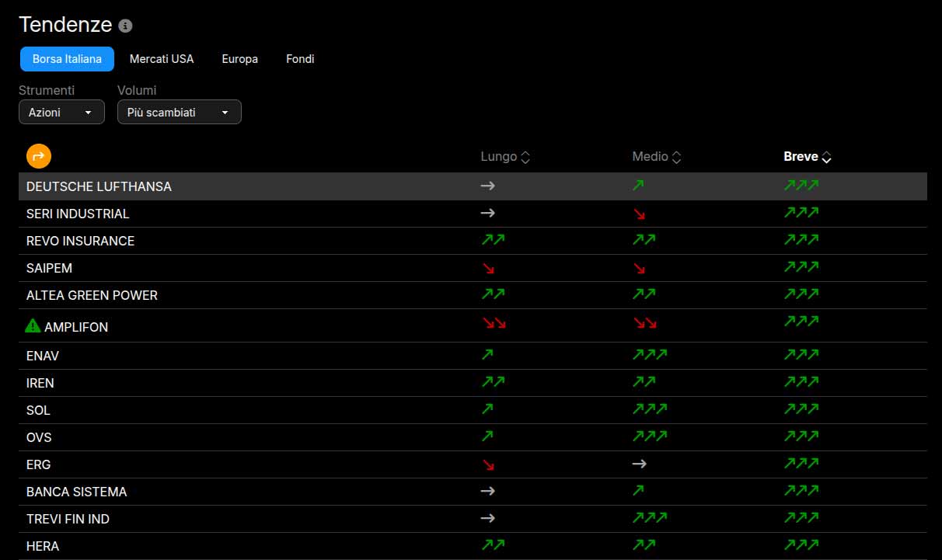Open the REVO INSURANCE stock

tap(80, 241)
